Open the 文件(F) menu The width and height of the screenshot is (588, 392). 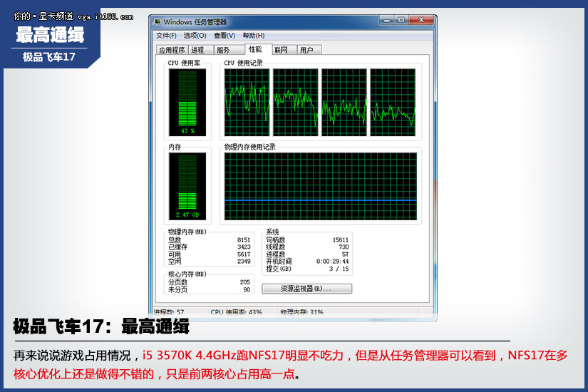click(166, 36)
